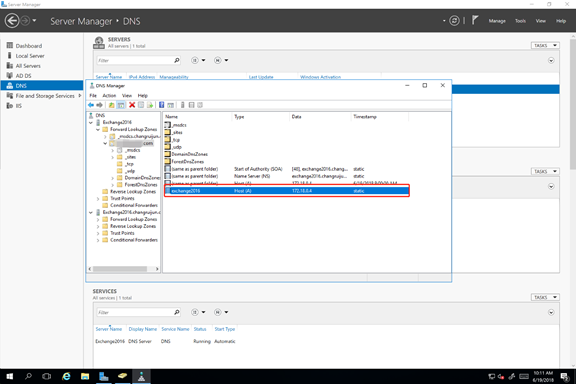Screen dimensions: 576x384
Task: Collapse the Exchange2016 server node
Action: 91,122
